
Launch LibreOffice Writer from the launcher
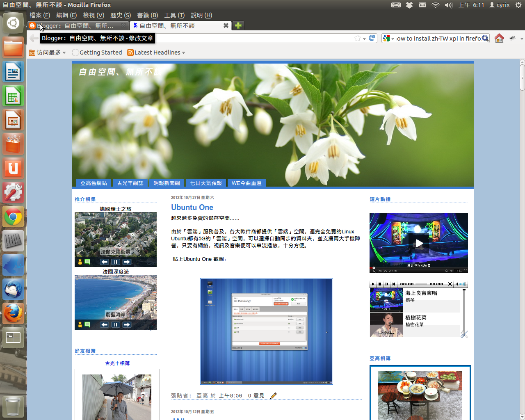(x=13, y=71)
